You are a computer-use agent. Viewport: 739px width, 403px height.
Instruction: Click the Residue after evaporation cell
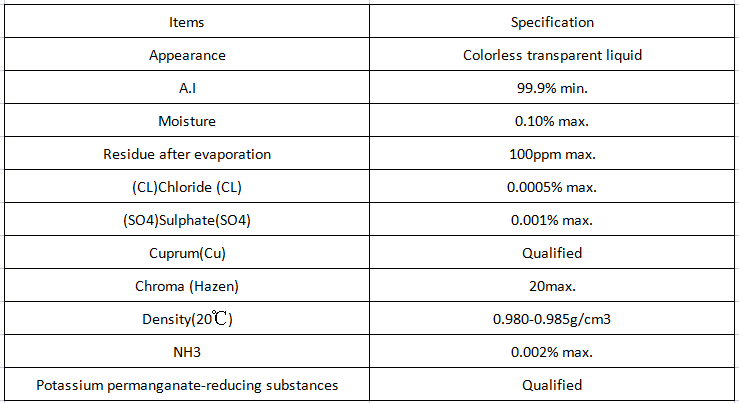[x=187, y=154]
